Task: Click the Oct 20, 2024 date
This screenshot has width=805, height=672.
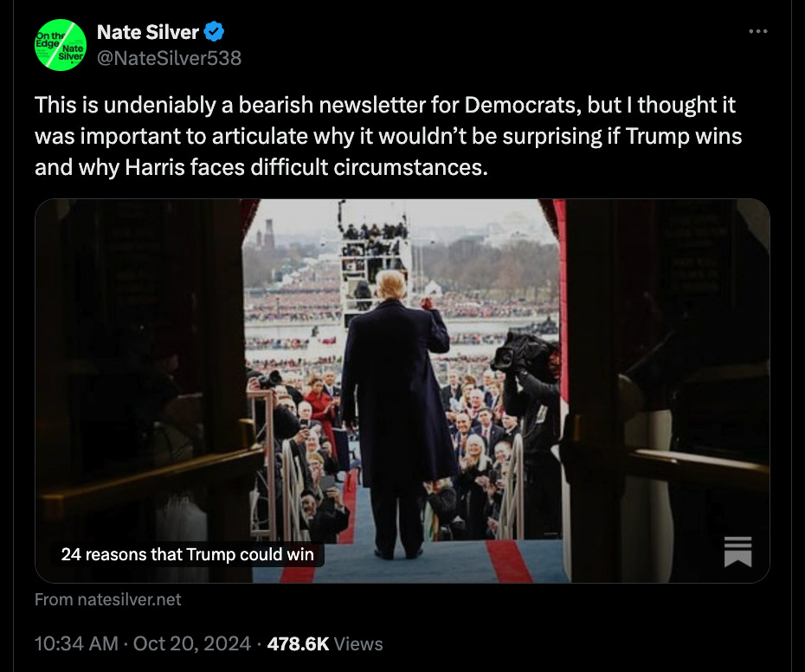Action: (192, 643)
